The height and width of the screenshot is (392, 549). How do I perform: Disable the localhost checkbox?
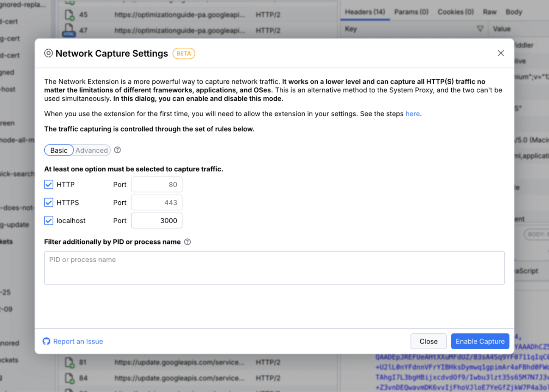tap(49, 221)
